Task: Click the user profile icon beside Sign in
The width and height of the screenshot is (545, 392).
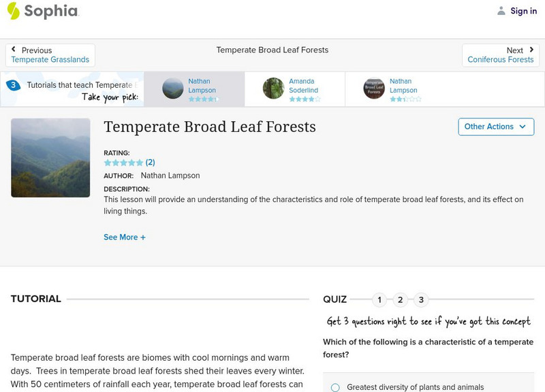Action: (x=501, y=11)
